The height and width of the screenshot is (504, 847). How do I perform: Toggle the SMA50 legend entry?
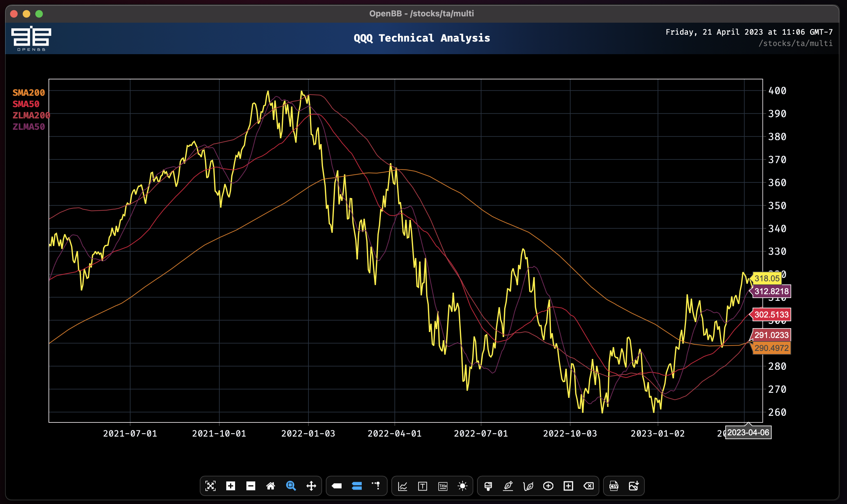pyautogui.click(x=26, y=104)
